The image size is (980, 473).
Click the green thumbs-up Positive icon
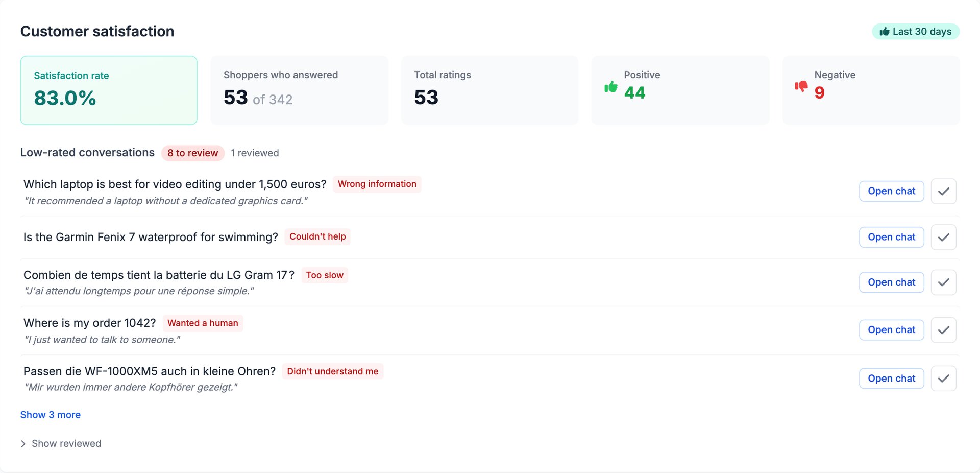(610, 87)
